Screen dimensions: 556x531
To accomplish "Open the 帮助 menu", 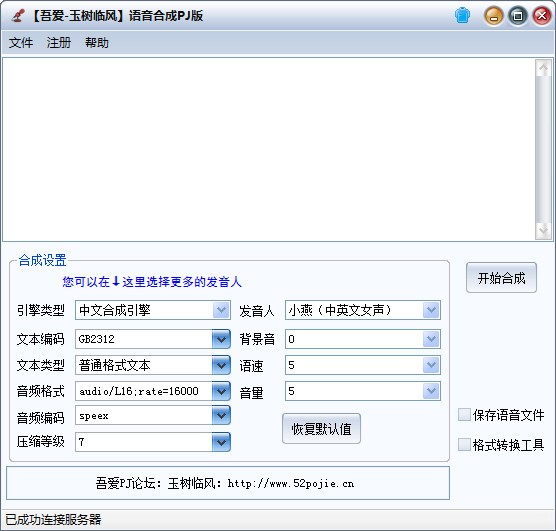I will point(97,43).
